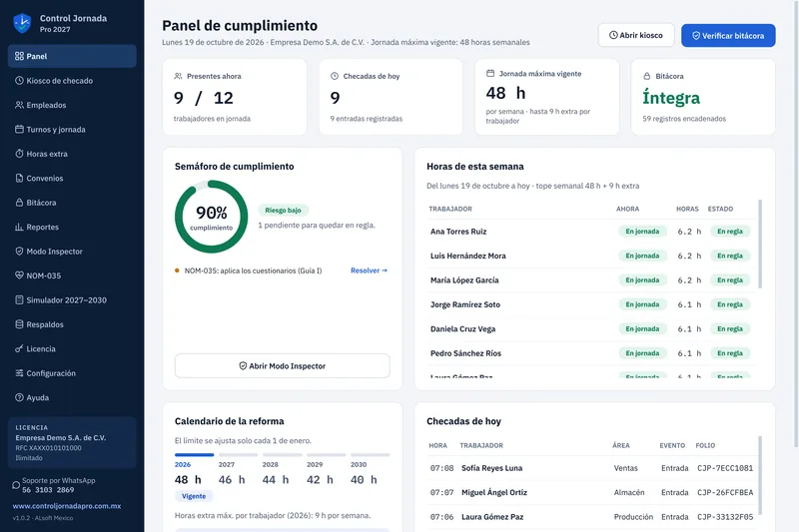799x532 pixels.
Task: Open Panel via its grid icon
Action: click(x=19, y=56)
